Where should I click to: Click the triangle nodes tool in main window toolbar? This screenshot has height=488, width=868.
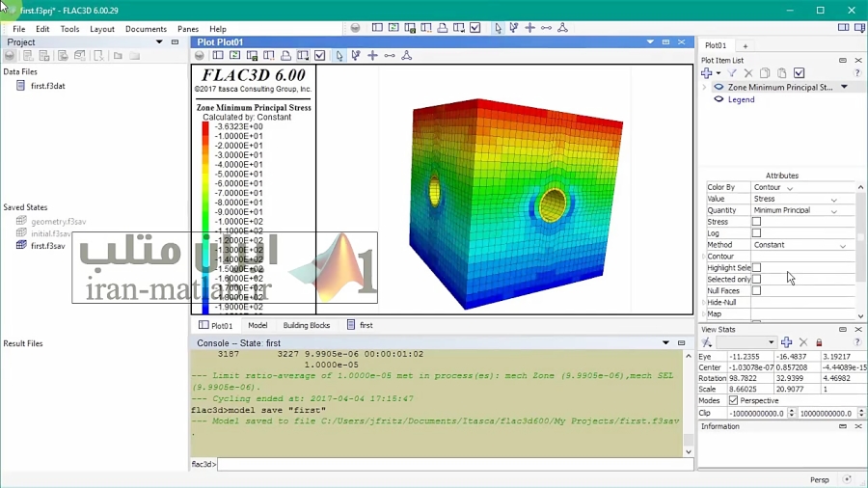click(562, 28)
